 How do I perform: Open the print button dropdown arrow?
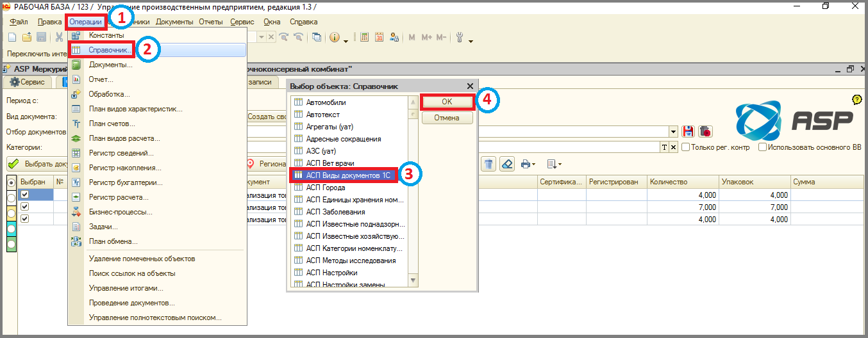(533, 165)
